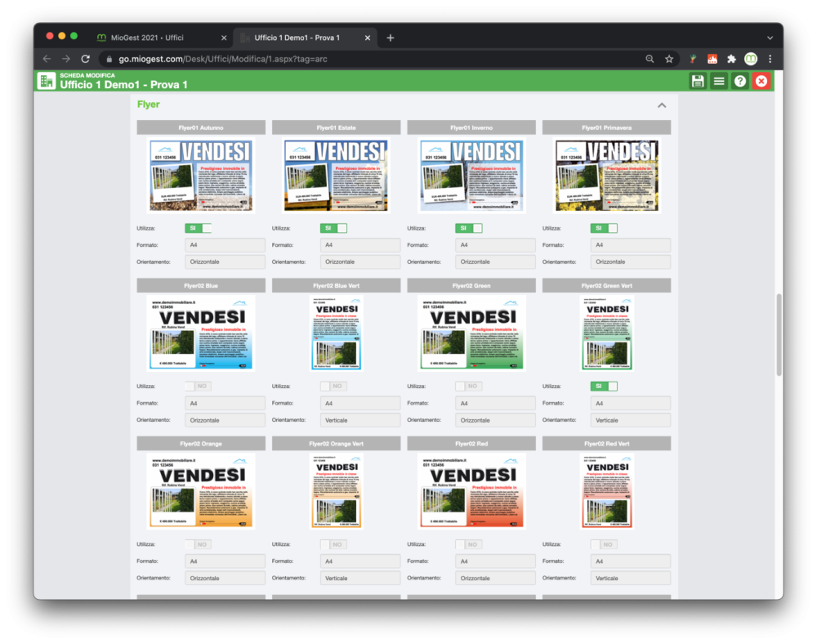Enable Utilizza switch for Flyer02 Red
Image resolution: width=817 pixels, height=644 pixels.
coord(468,544)
